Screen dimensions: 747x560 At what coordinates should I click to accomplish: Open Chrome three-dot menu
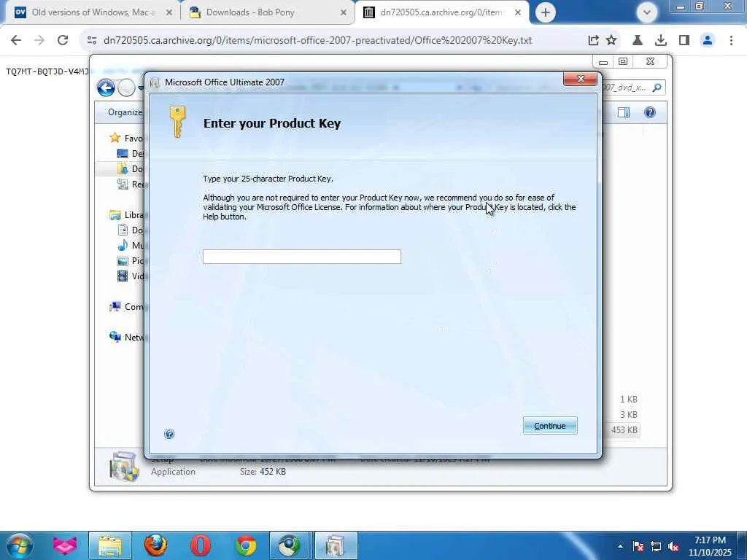(x=731, y=41)
